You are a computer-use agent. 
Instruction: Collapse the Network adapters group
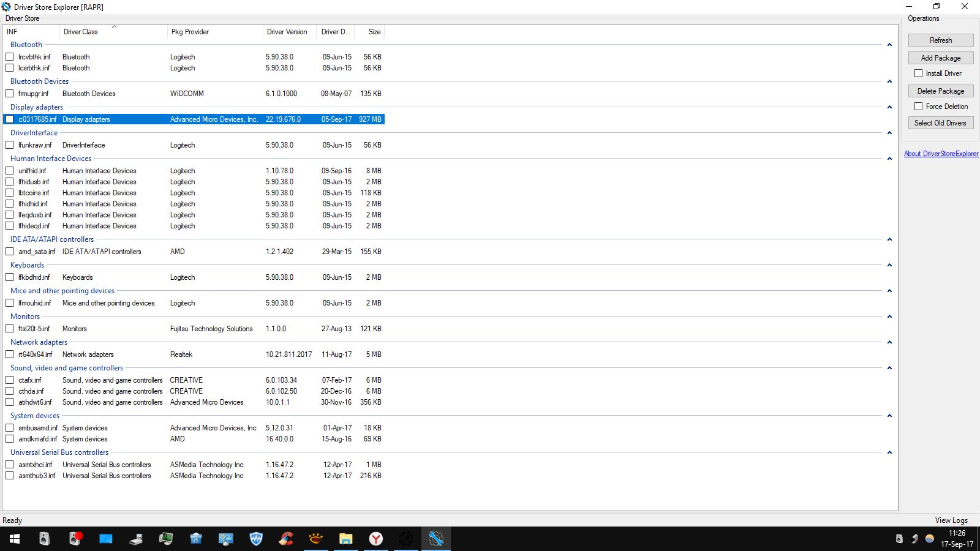pos(889,342)
